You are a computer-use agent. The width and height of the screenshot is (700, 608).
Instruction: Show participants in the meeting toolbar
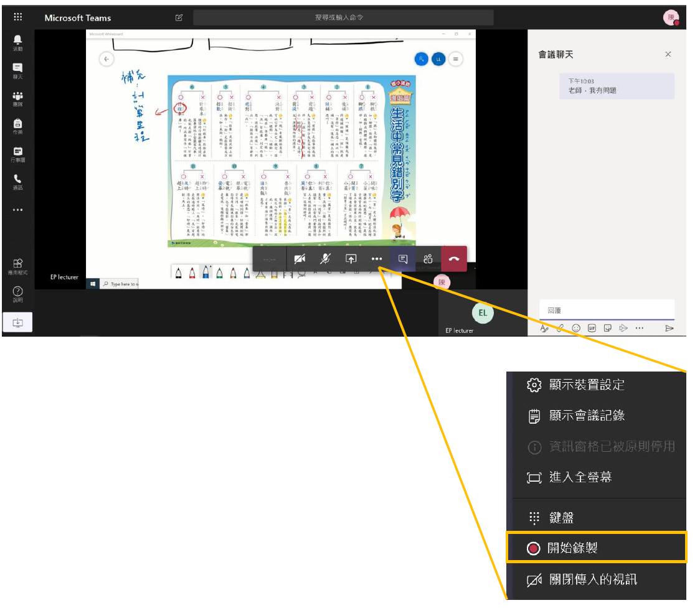428,259
